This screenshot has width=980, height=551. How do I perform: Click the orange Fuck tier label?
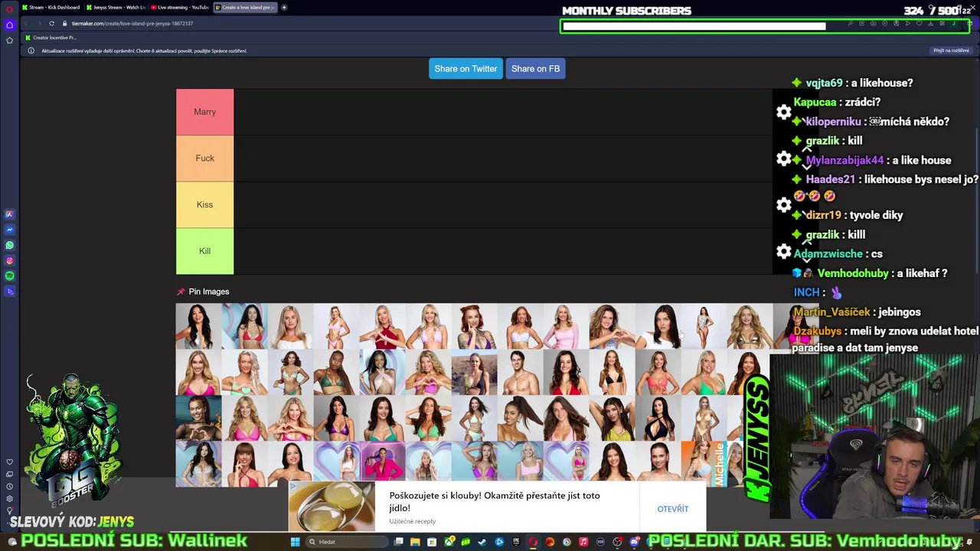204,158
